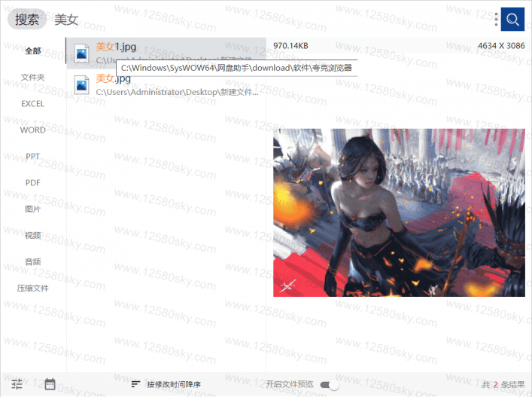Click the 4634 X 3086 dimensions text
This screenshot has height=397, width=532.
coord(501,46)
